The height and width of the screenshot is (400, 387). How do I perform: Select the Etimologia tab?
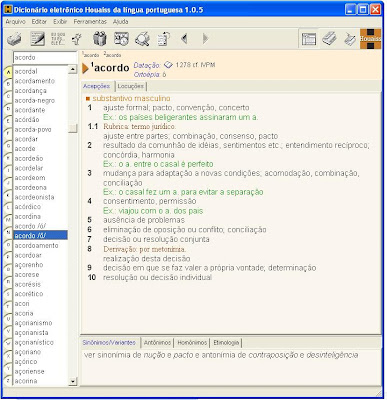pos(226,343)
